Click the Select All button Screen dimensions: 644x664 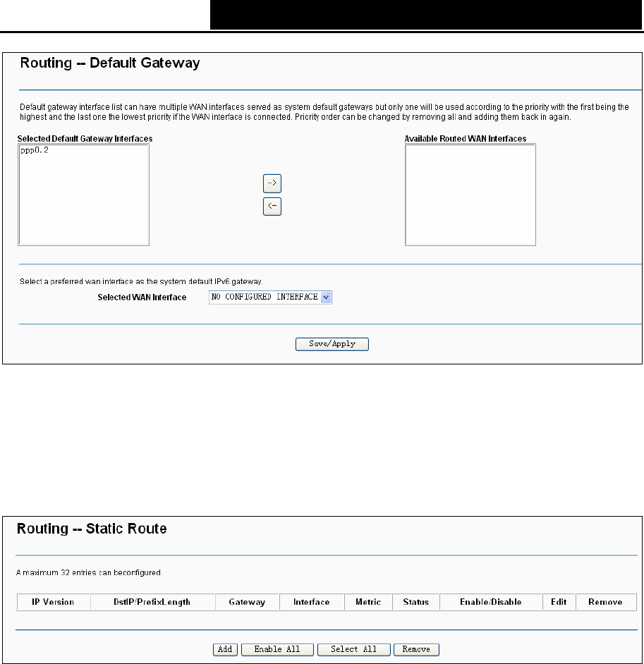click(x=354, y=649)
